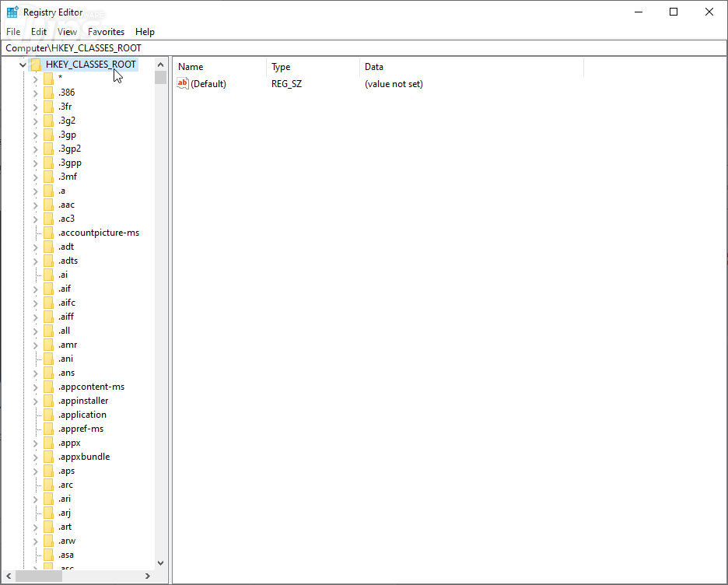728x585 pixels.
Task: Open the View menu
Action: click(x=67, y=32)
